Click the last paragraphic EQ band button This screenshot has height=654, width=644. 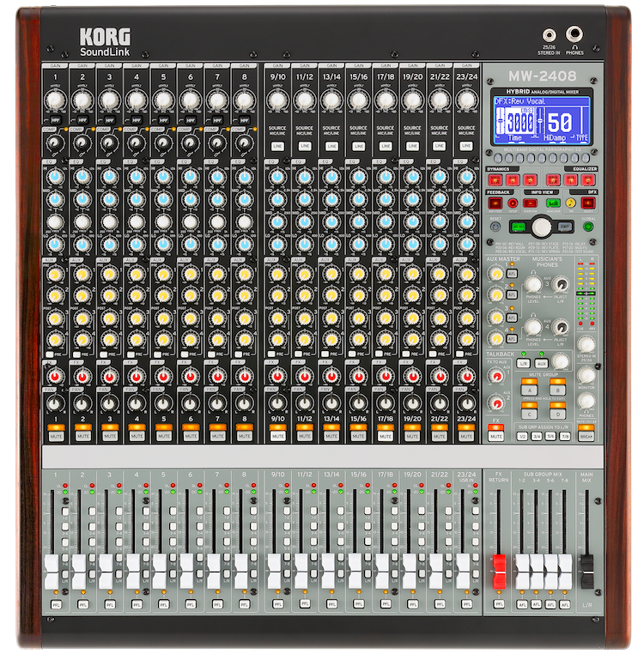586,158
